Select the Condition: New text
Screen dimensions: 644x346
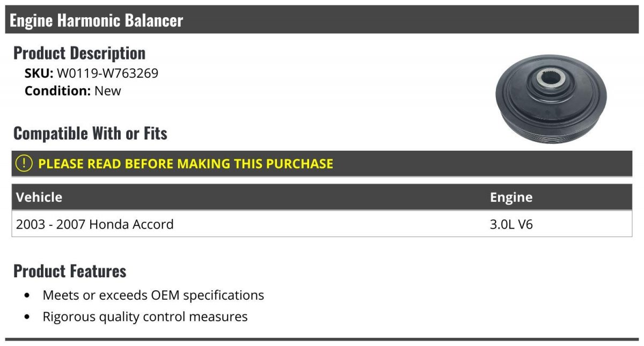pyautogui.click(x=73, y=91)
